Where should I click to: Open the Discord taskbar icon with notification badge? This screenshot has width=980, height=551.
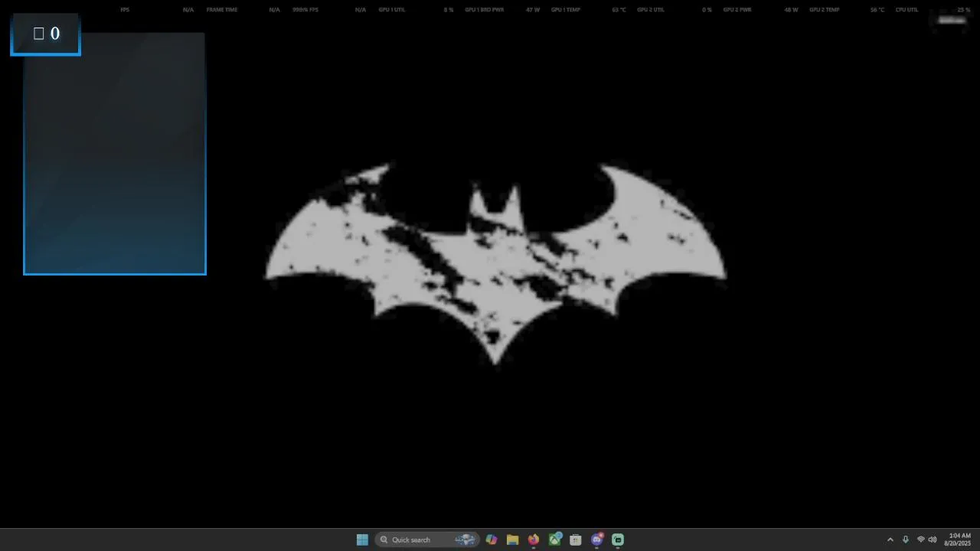[597, 540]
